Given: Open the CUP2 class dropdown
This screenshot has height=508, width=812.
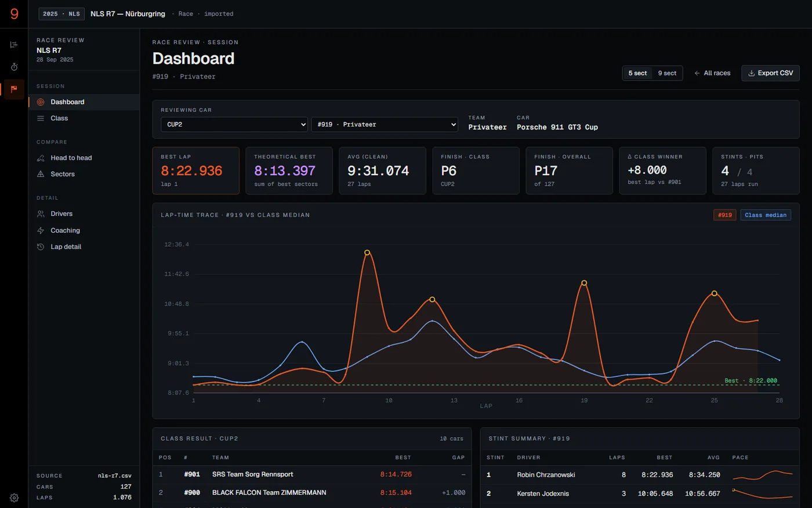Looking at the screenshot, I should coord(234,124).
